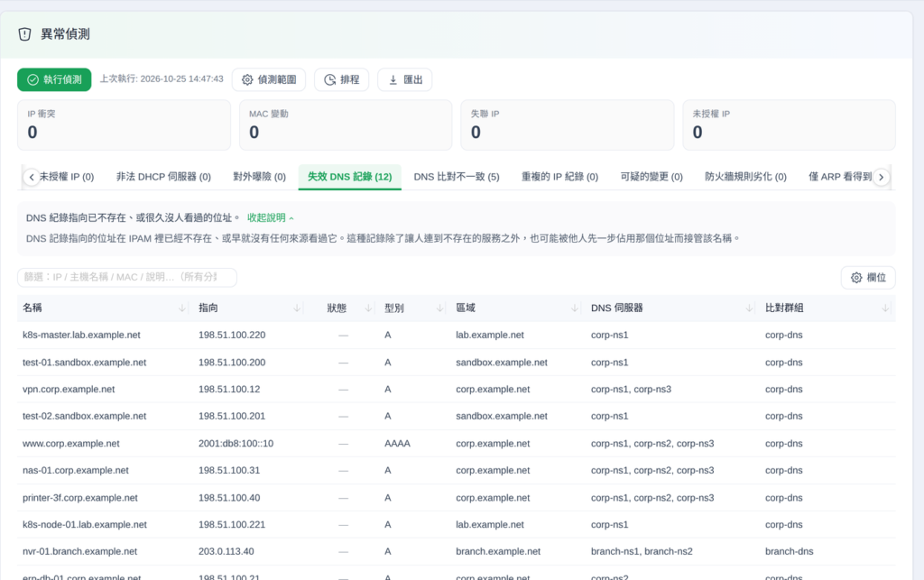Click address 198.51.100.12

pos(229,389)
